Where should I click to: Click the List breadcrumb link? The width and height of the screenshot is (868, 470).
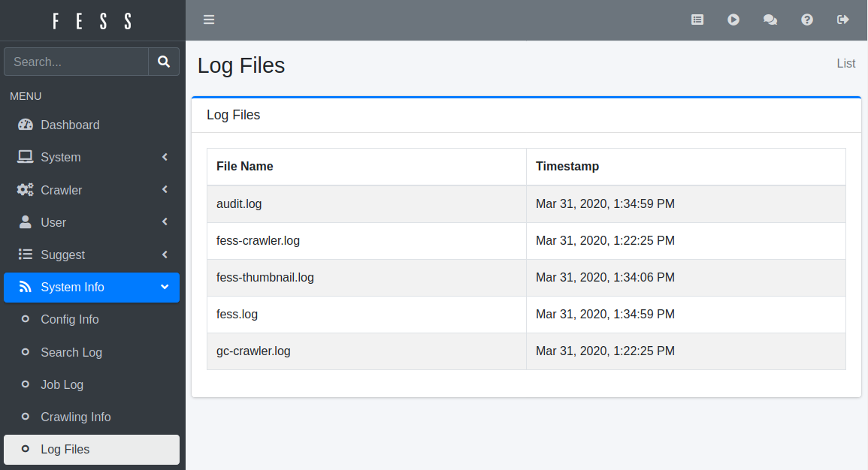coord(845,63)
